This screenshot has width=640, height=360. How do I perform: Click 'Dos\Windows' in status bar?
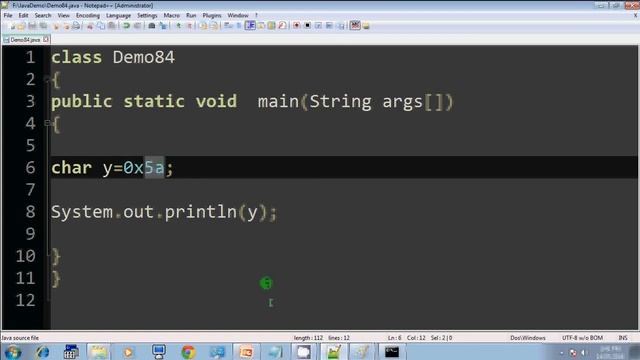click(528, 338)
